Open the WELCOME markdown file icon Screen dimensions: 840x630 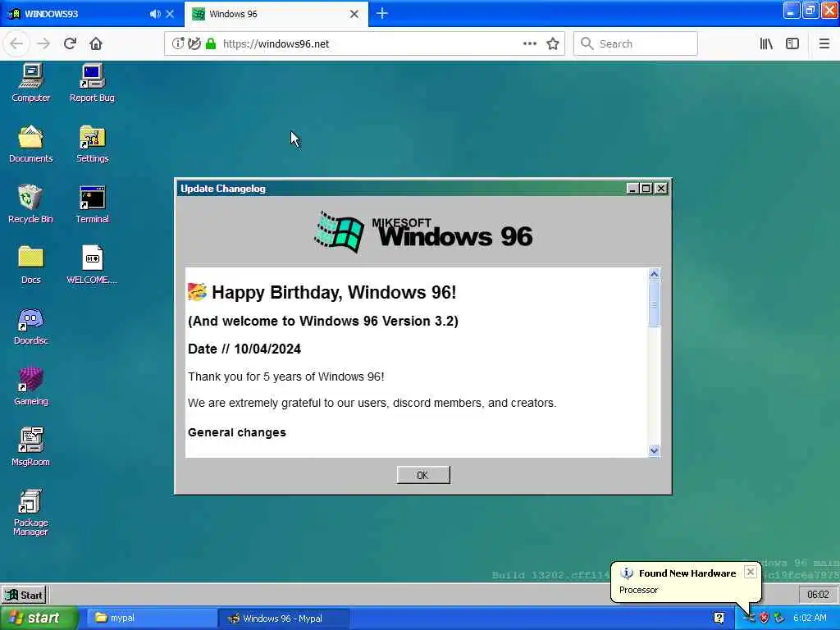[92, 265]
